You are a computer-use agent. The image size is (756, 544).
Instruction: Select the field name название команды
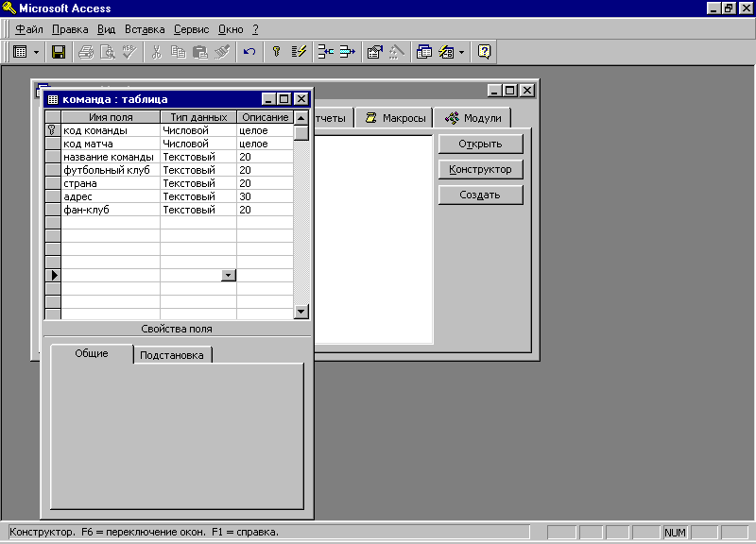point(111,157)
